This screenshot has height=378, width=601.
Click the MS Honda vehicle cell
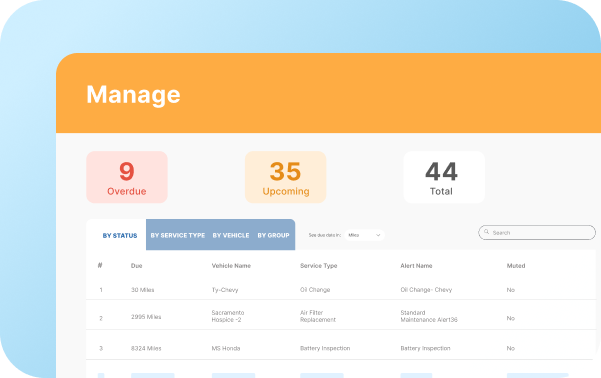click(226, 348)
